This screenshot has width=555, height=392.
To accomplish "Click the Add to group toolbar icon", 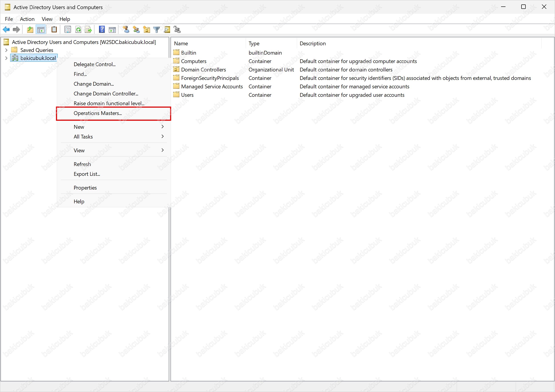I will coord(177,30).
